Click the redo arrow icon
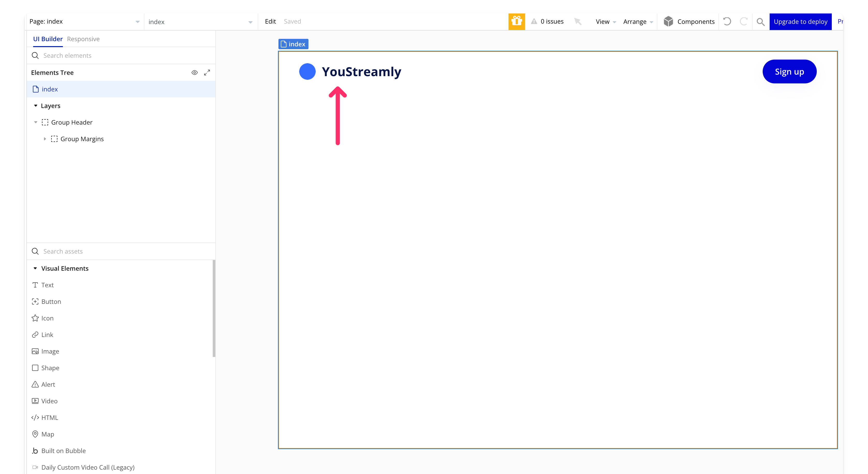Screen dimensions: 868x474 tap(744, 21)
